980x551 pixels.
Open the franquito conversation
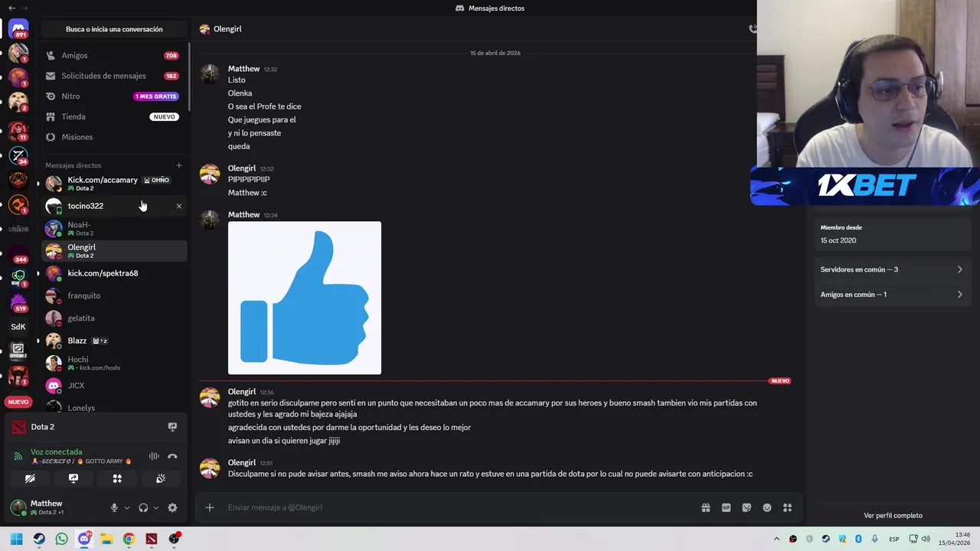(113, 295)
